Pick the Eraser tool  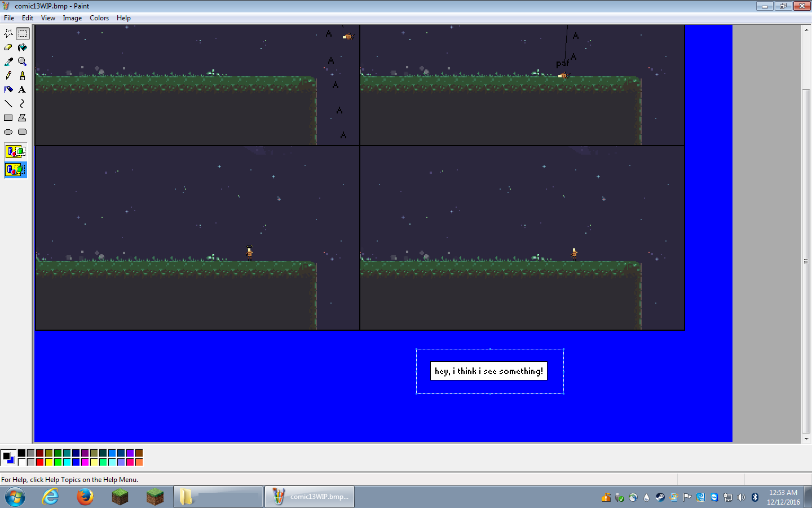(8, 47)
